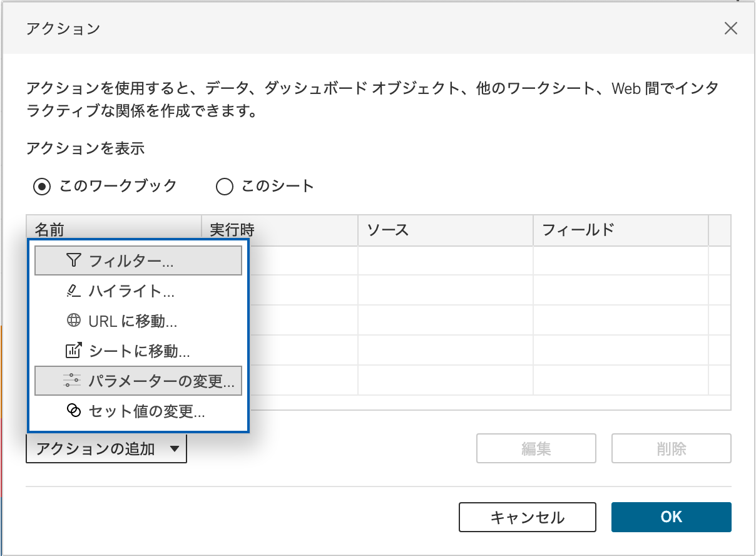Click the globe icon for URL に移動

tap(74, 321)
